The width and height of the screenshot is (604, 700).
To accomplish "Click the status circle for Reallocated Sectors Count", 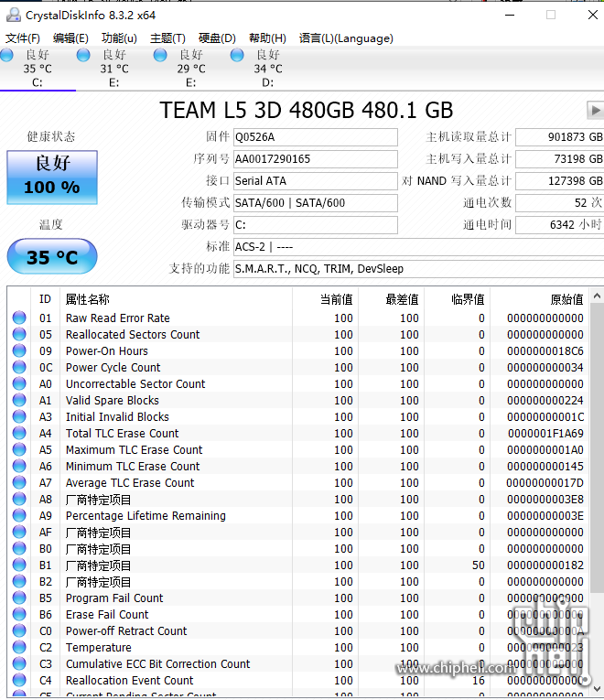I will coord(19,334).
